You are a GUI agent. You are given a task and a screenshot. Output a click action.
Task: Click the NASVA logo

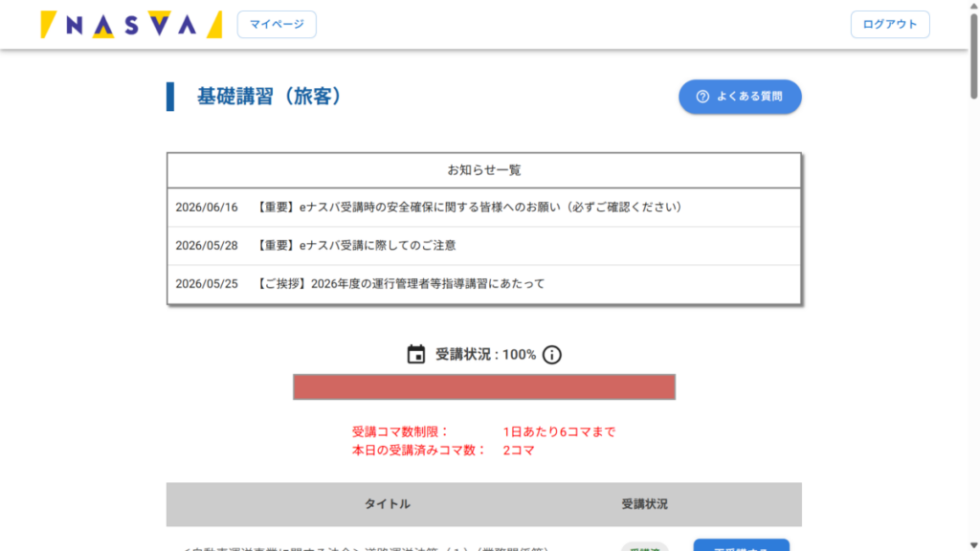[131, 24]
